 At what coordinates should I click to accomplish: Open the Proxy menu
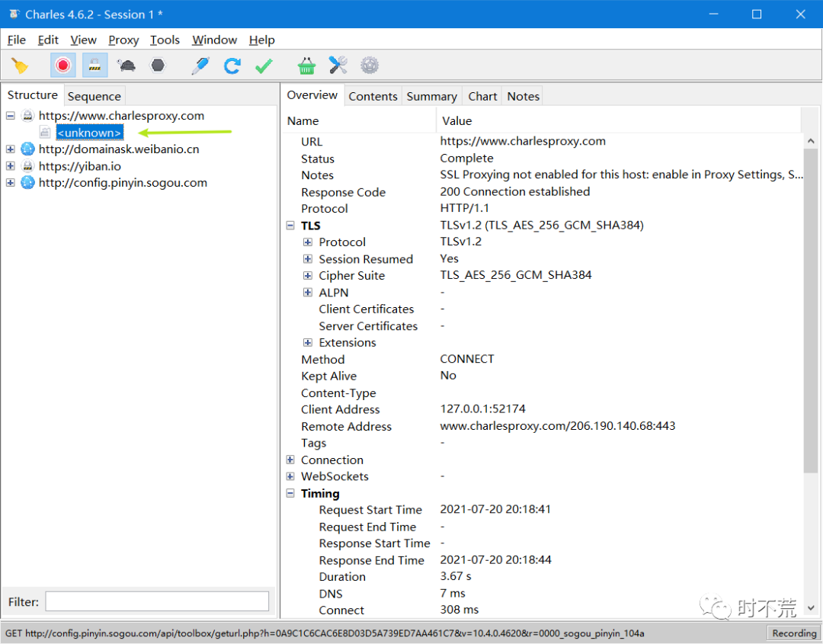[123, 40]
